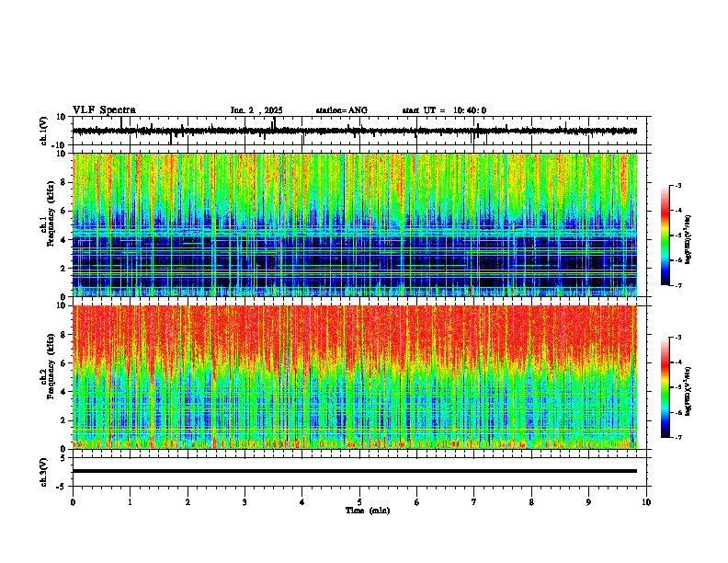Click inside the ch.1 spectrogram panel

pyautogui.click(x=355, y=224)
